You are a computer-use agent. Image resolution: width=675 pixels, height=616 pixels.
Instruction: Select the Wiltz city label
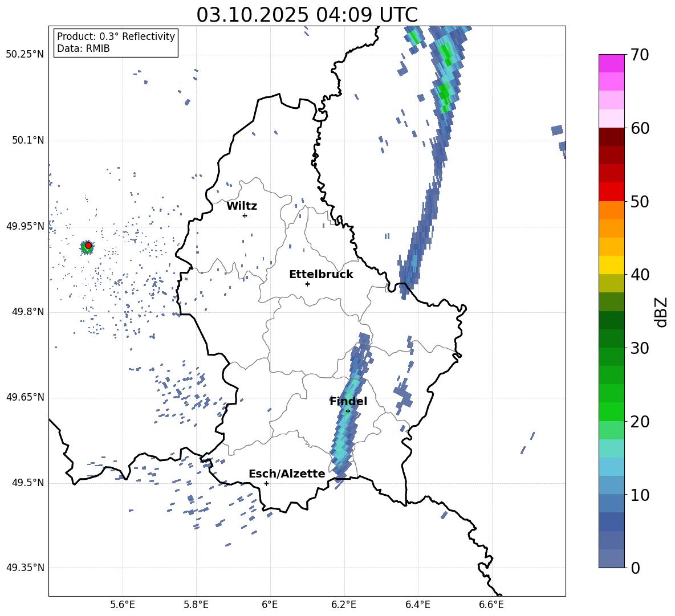pyautogui.click(x=242, y=206)
